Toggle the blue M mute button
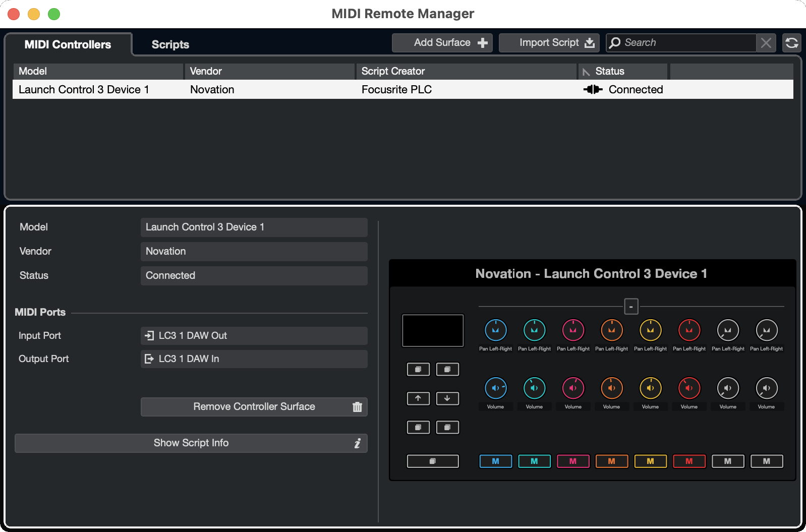The width and height of the screenshot is (806, 532). [495, 461]
